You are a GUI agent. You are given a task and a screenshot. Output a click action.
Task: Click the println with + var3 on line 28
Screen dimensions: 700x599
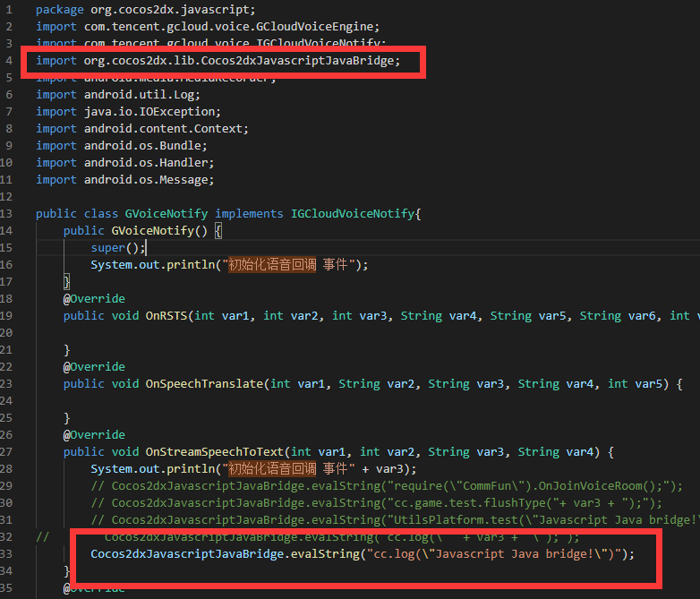pos(253,469)
